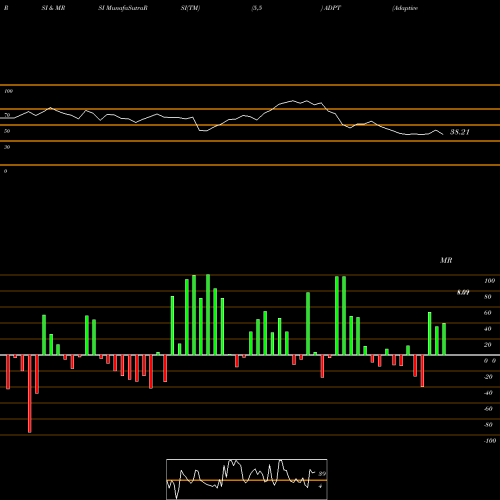Click the current RSI value 38.21
The height and width of the screenshot is (500, 500).
pos(460,132)
